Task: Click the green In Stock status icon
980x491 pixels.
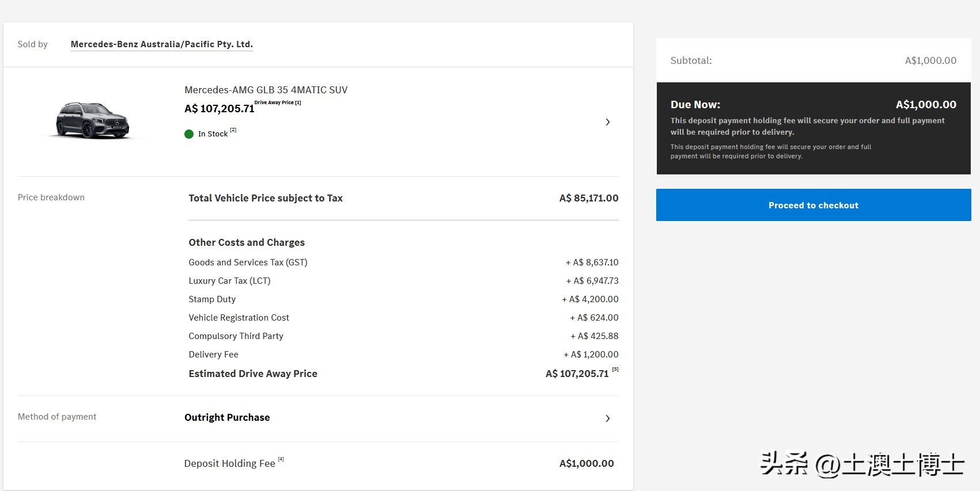Action: (189, 134)
